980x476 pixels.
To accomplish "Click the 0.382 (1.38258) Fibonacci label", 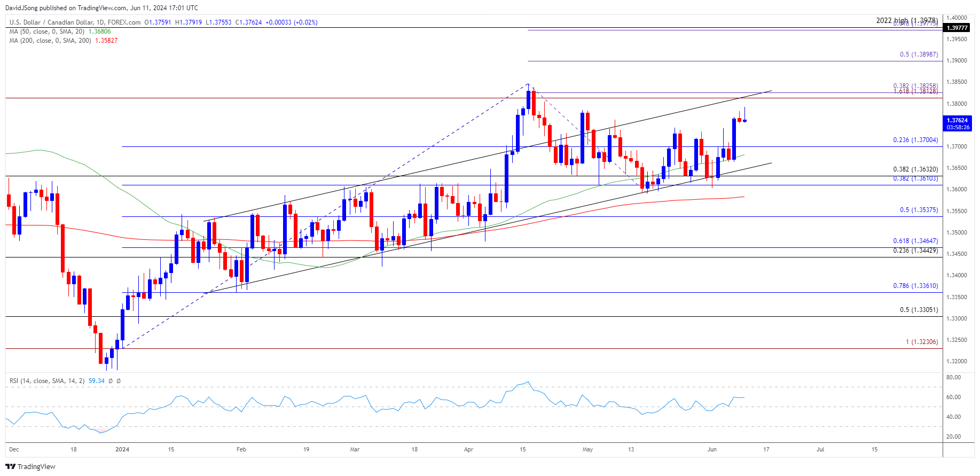I will pyautogui.click(x=915, y=86).
